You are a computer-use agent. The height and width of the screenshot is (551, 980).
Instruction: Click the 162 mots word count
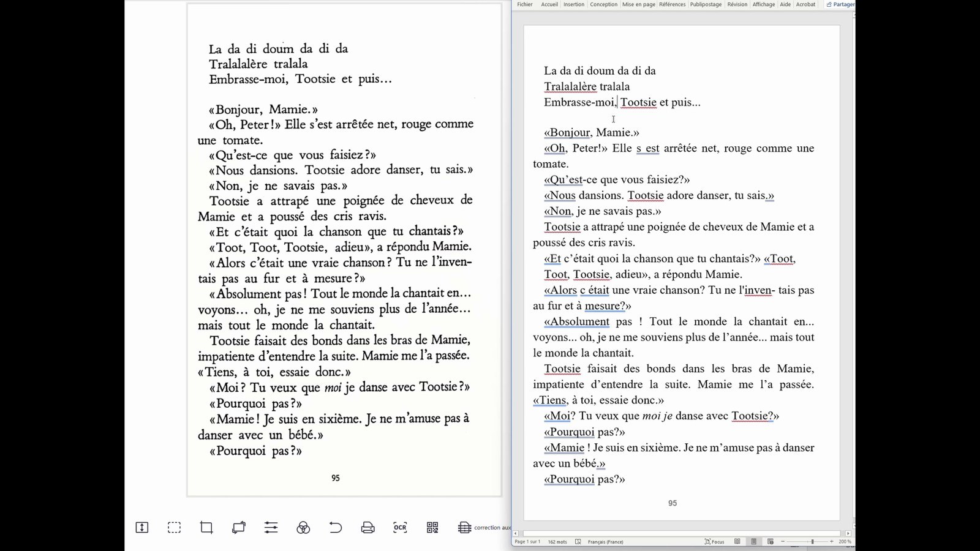(557, 542)
